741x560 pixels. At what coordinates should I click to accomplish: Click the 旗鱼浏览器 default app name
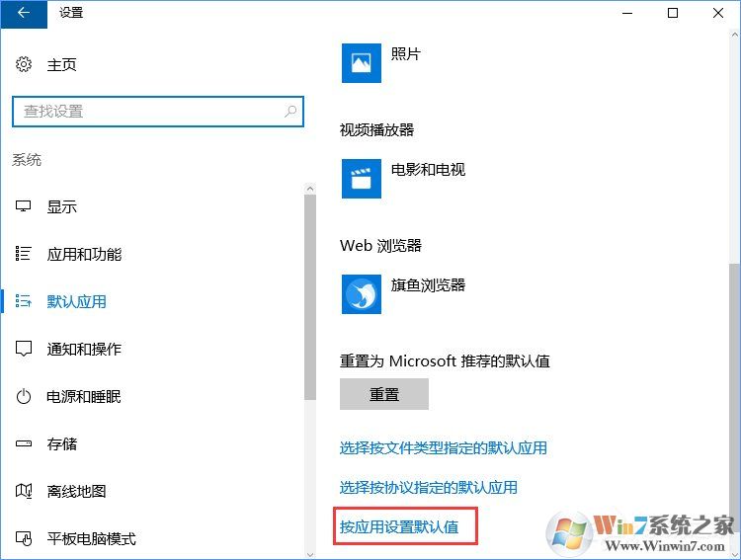(428, 285)
